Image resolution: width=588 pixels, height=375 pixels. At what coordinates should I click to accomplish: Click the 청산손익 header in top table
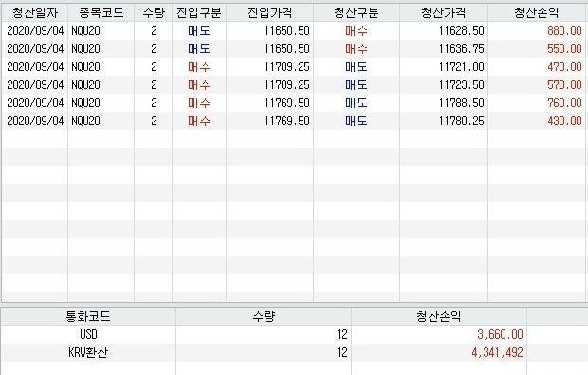pyautogui.click(x=537, y=13)
